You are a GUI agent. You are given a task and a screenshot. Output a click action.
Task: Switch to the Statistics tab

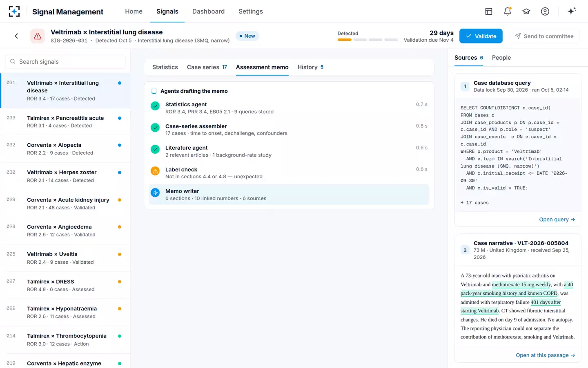click(165, 67)
